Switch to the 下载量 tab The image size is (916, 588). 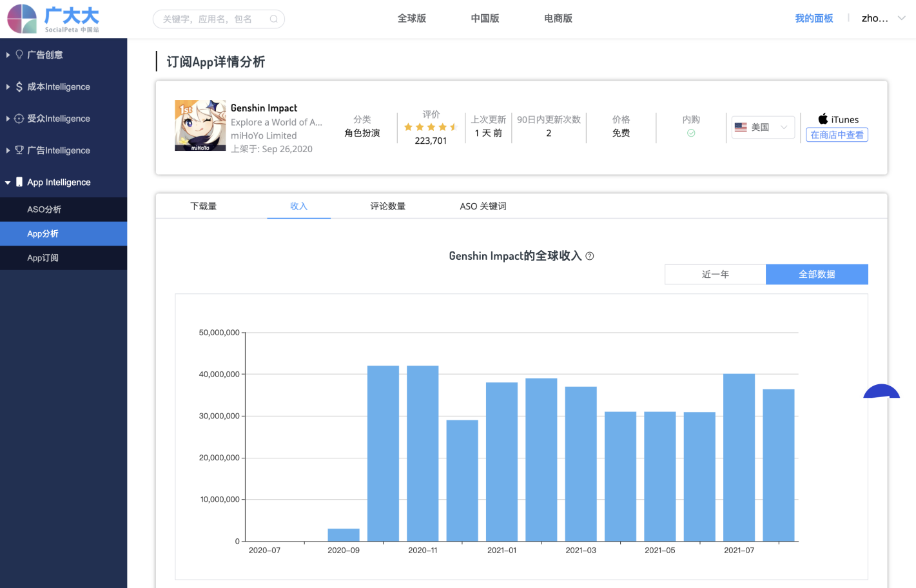203,206
